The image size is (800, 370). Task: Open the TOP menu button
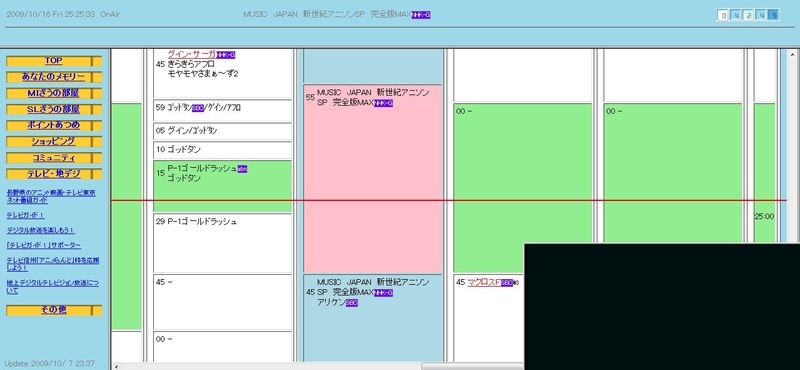(x=54, y=61)
